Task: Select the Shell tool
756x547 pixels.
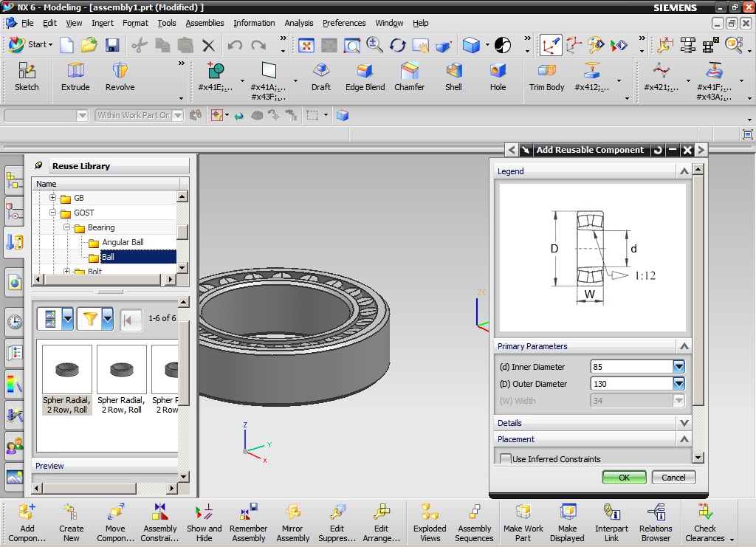Action: coord(453,77)
